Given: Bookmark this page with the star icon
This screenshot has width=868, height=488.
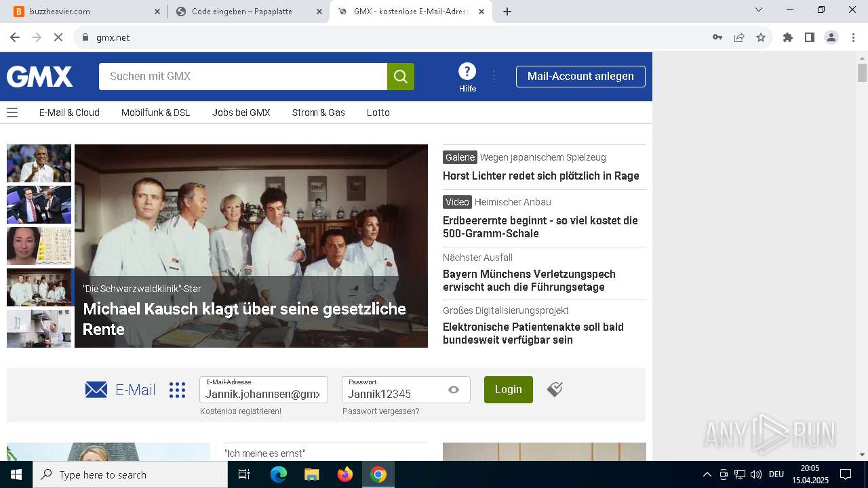Looking at the screenshot, I should point(761,37).
